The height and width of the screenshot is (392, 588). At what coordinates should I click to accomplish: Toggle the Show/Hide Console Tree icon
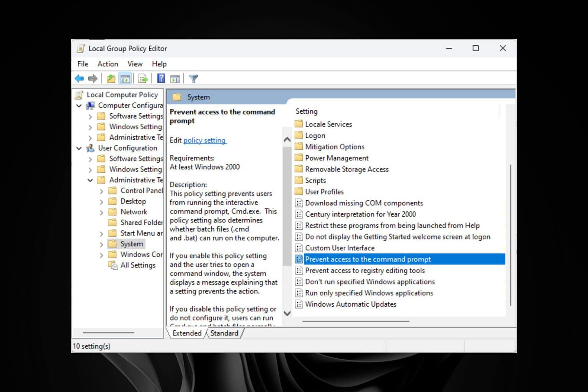[125, 79]
